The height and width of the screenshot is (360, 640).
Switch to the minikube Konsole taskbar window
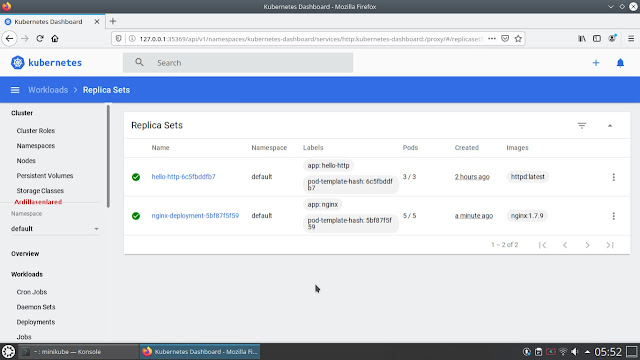[x=78, y=351]
